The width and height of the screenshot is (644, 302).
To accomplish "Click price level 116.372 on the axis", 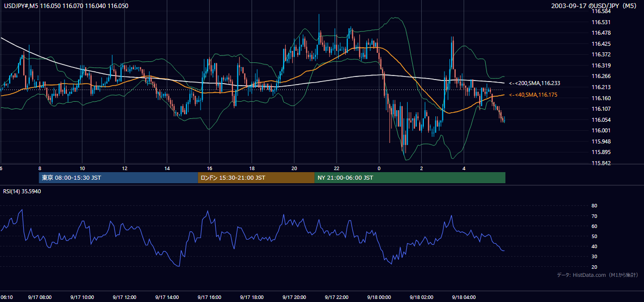I will coord(601,54).
